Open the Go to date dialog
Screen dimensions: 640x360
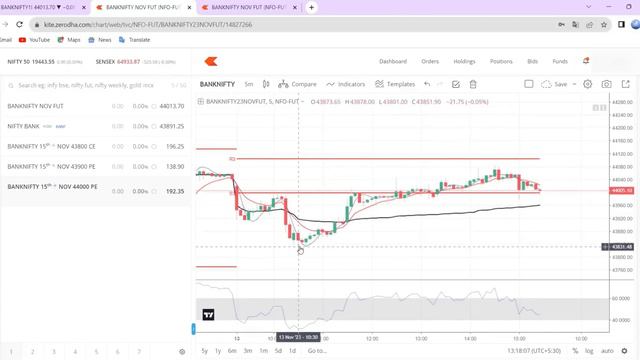317,351
